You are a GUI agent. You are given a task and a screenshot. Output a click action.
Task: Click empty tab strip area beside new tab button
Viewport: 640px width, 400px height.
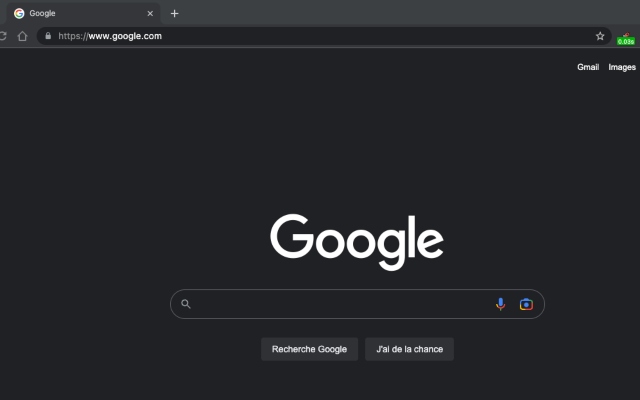[400, 13]
